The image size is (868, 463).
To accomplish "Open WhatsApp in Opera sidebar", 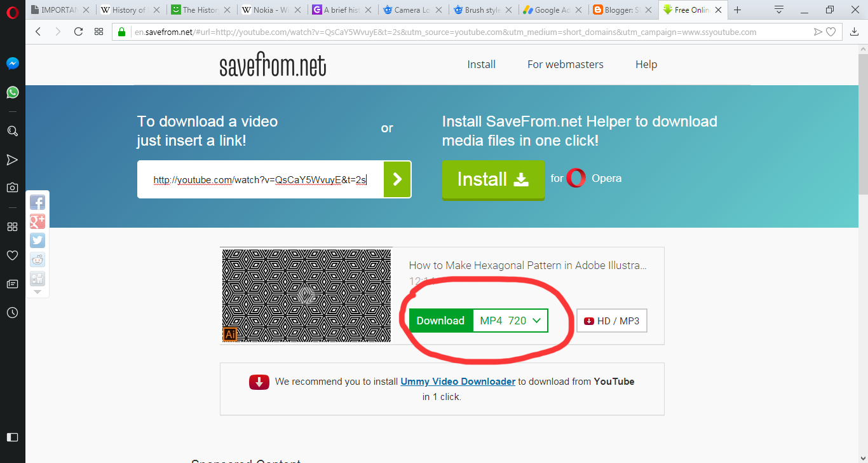I will click(12, 92).
